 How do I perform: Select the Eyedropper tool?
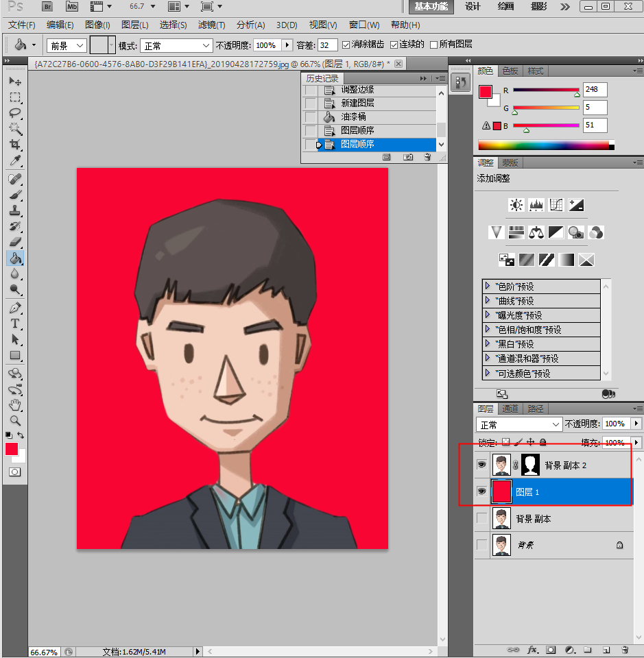pos(15,160)
